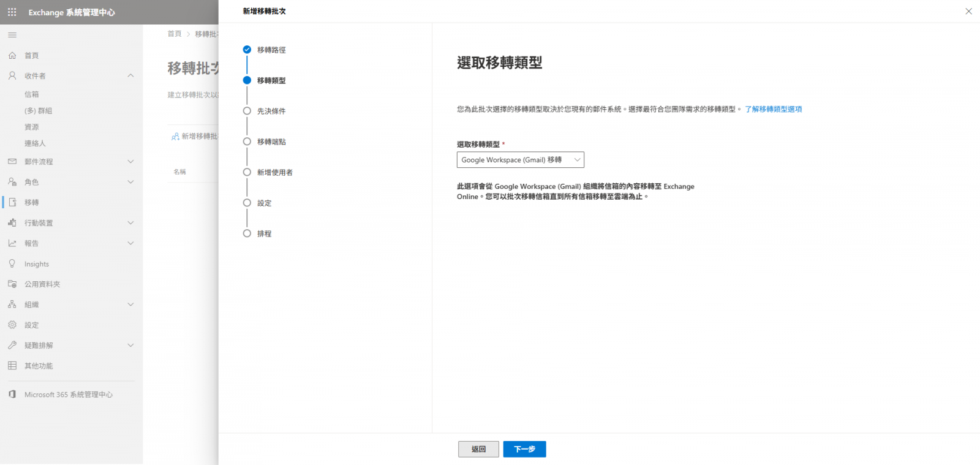The image size is (980, 465).
Task: Expand the 組織 section chevron
Action: tap(130, 304)
